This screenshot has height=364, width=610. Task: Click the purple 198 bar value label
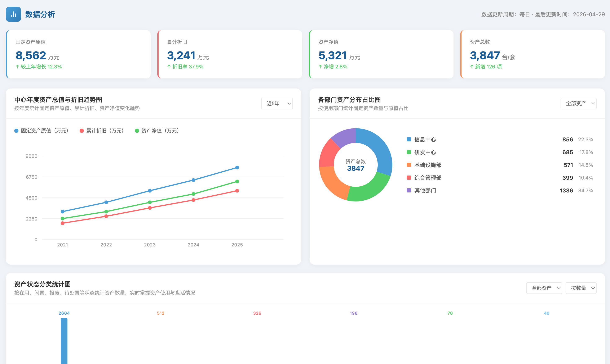354,313
